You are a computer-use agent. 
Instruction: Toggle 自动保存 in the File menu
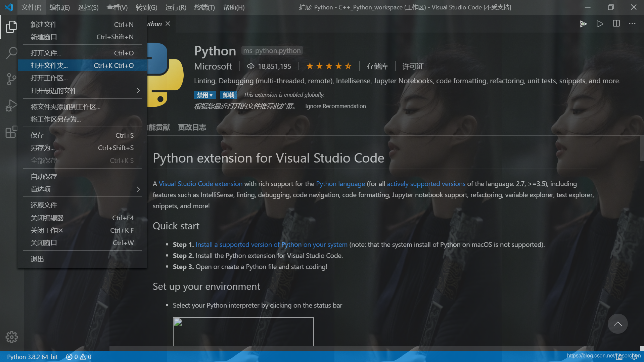[82, 177]
